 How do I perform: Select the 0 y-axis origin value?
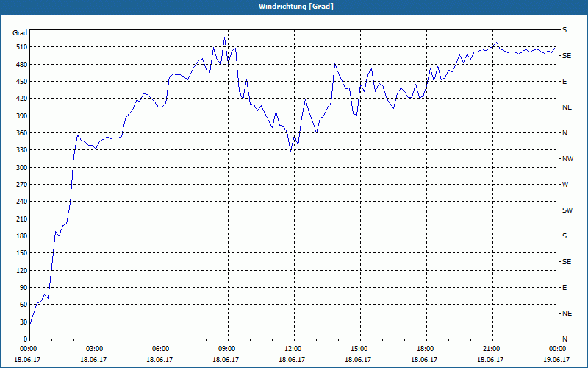pyautogui.click(x=25, y=339)
